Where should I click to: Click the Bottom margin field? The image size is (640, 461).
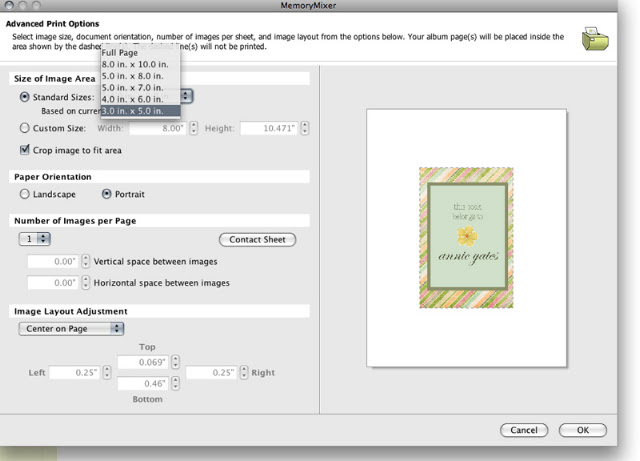pos(143,383)
